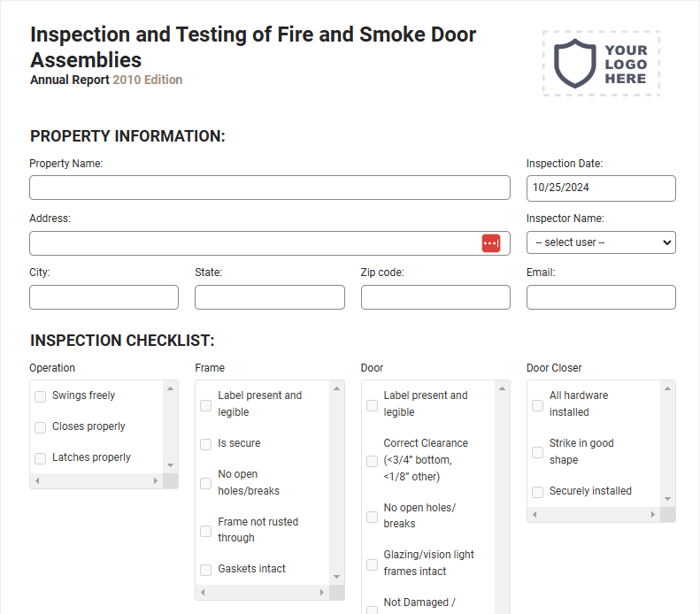Click the Email input field

point(601,297)
